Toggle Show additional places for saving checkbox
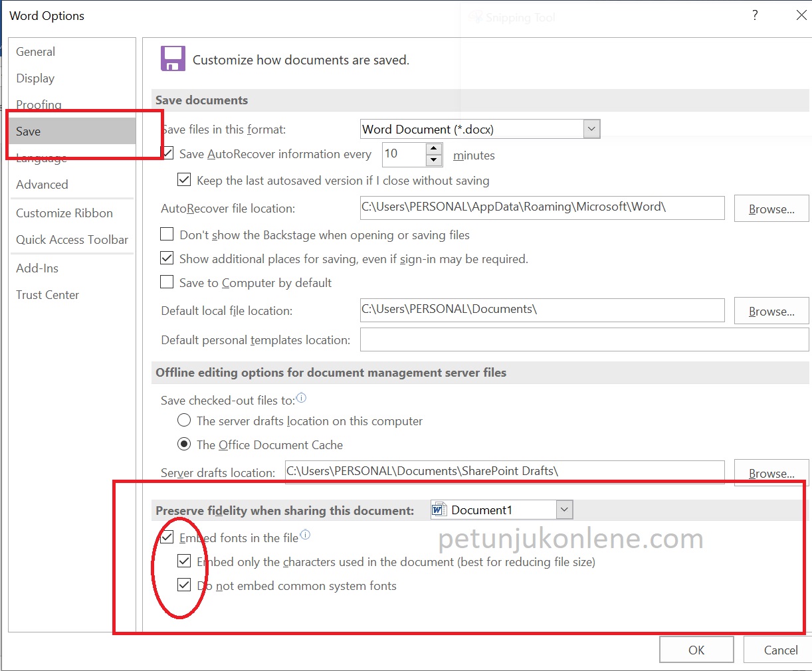812x671 pixels. (x=167, y=258)
